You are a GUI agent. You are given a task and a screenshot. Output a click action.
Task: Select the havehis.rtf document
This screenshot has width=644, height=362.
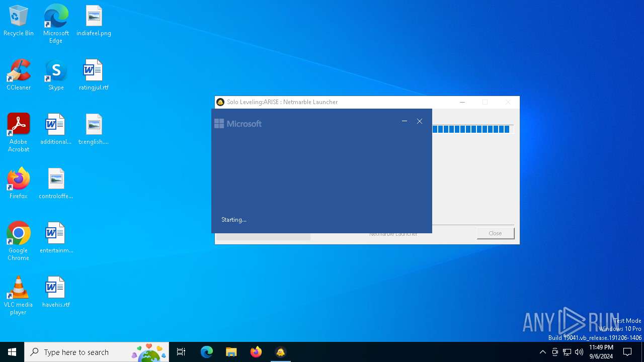pyautogui.click(x=56, y=292)
